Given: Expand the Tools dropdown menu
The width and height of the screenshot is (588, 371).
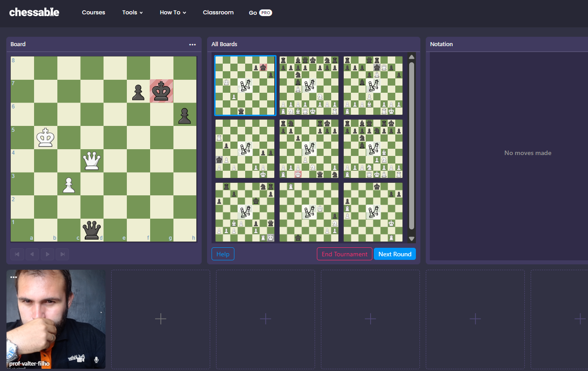Looking at the screenshot, I should tap(132, 13).
